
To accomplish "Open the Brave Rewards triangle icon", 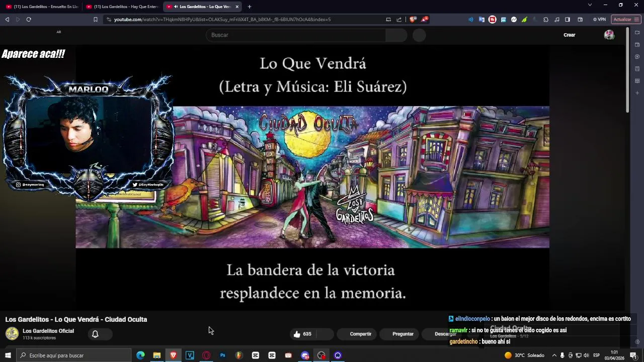I will tap(425, 19).
